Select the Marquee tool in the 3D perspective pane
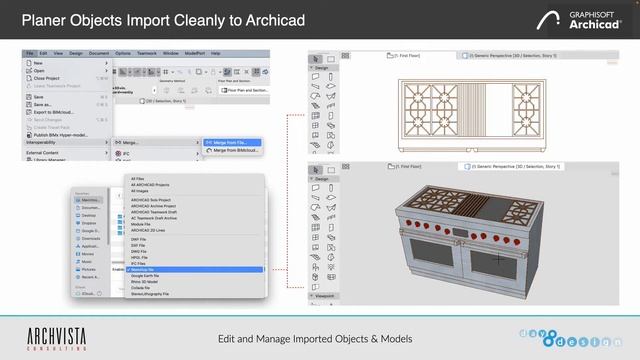 (331, 170)
